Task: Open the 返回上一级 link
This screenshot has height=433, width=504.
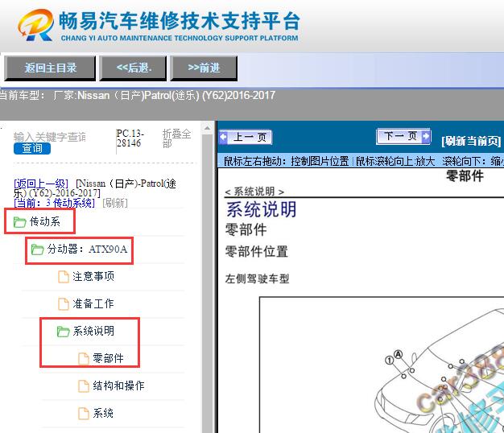Action: 41,184
